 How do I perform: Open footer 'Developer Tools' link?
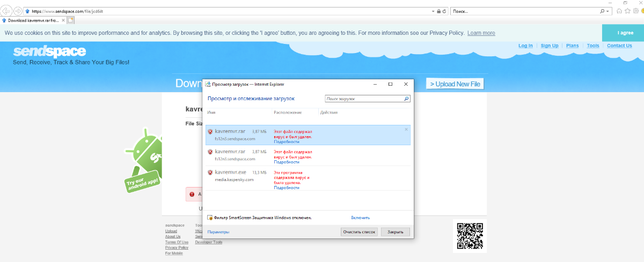click(209, 242)
